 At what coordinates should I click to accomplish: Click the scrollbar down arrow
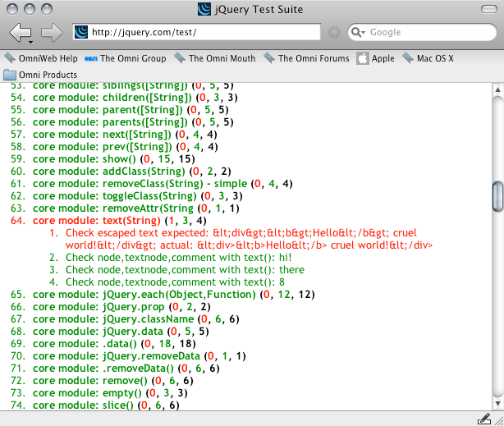[497, 403]
